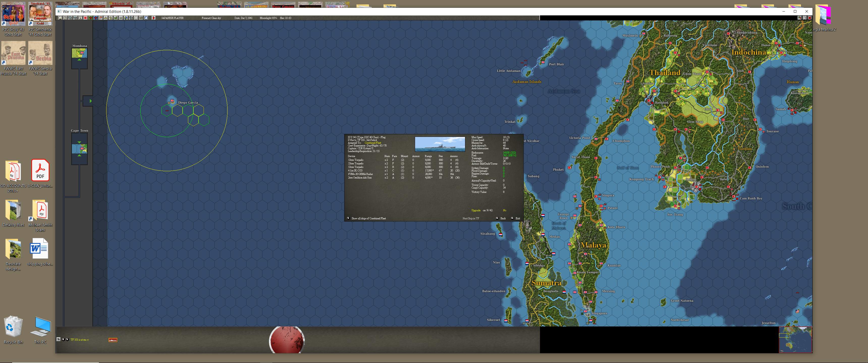
Task: Open the Recycle Bin
Action: tap(13, 330)
